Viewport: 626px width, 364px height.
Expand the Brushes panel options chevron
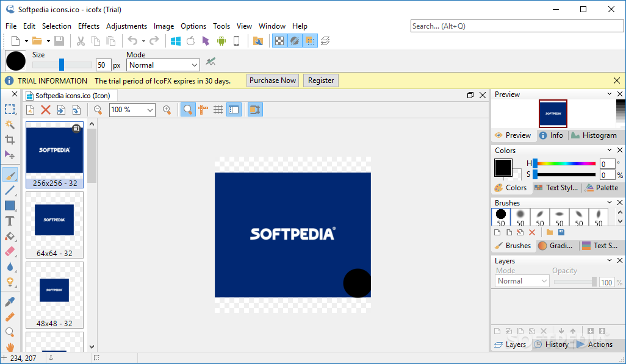point(610,202)
